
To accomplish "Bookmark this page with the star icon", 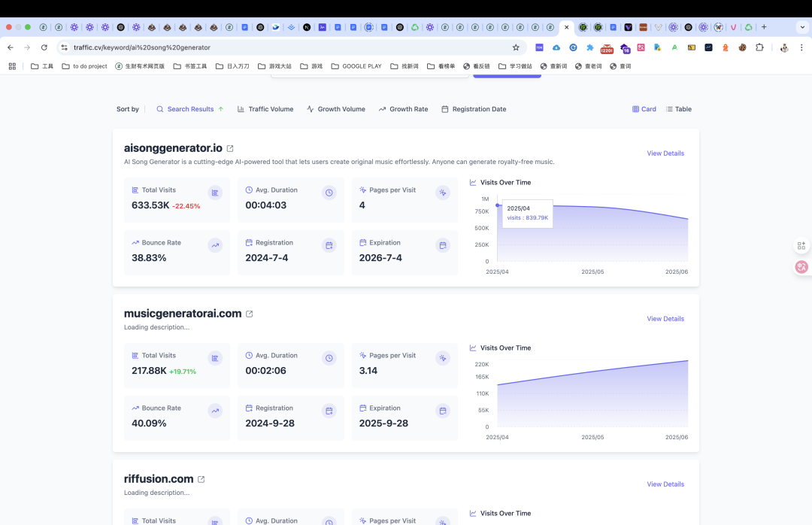I will 516,47.
